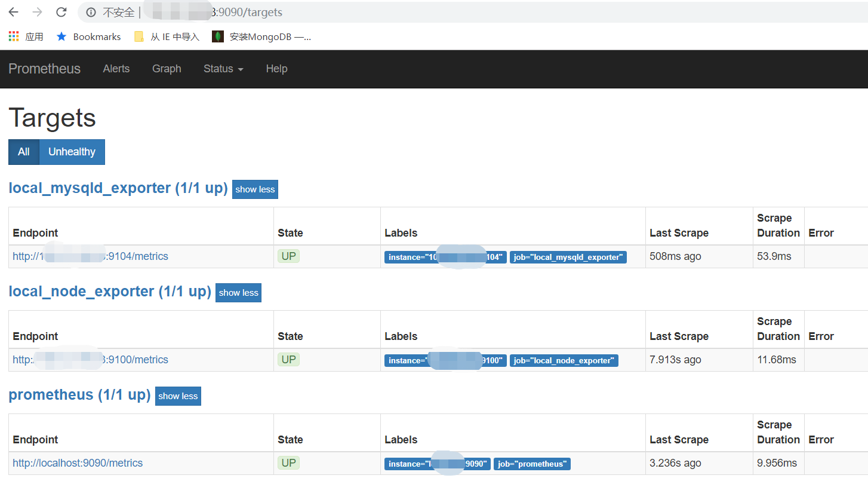The height and width of the screenshot is (478, 868).
Task: Click the browser forward arrow icon
Action: click(x=37, y=12)
